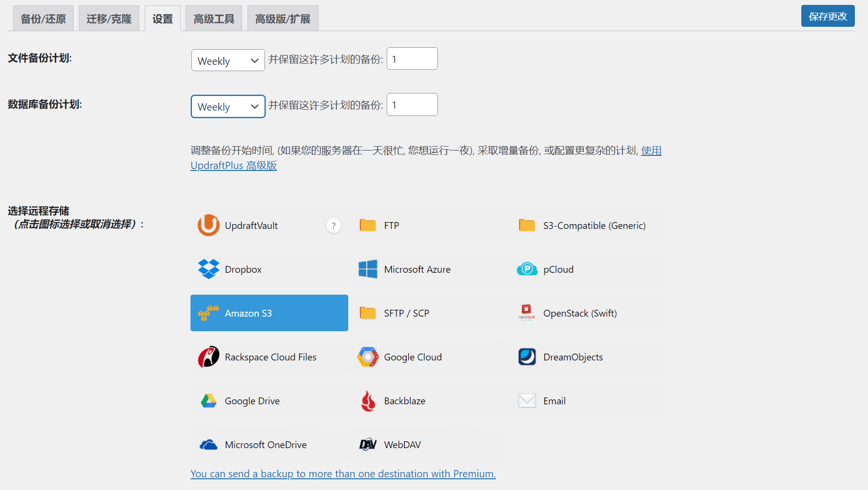This screenshot has height=490, width=868.
Task: Open the file backup schedule dropdown
Action: 228,60
